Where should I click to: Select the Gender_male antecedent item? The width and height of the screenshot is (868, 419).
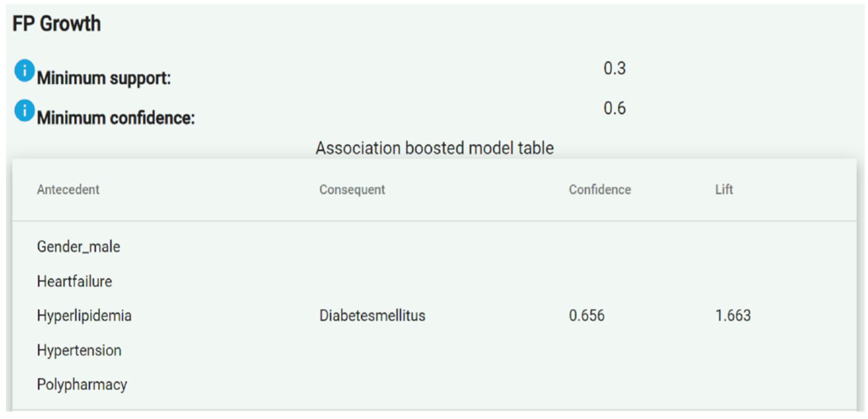[78, 247]
